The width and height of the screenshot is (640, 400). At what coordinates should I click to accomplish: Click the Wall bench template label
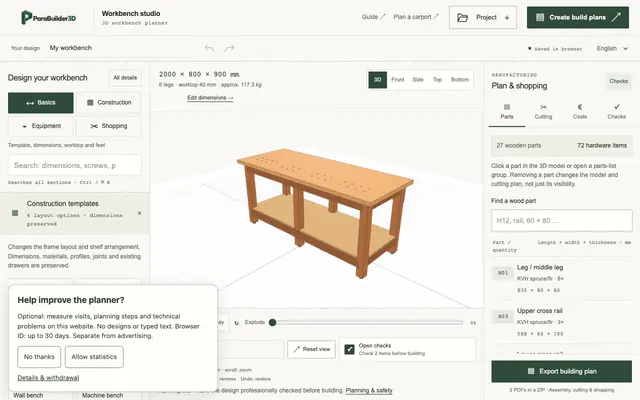tap(28, 396)
